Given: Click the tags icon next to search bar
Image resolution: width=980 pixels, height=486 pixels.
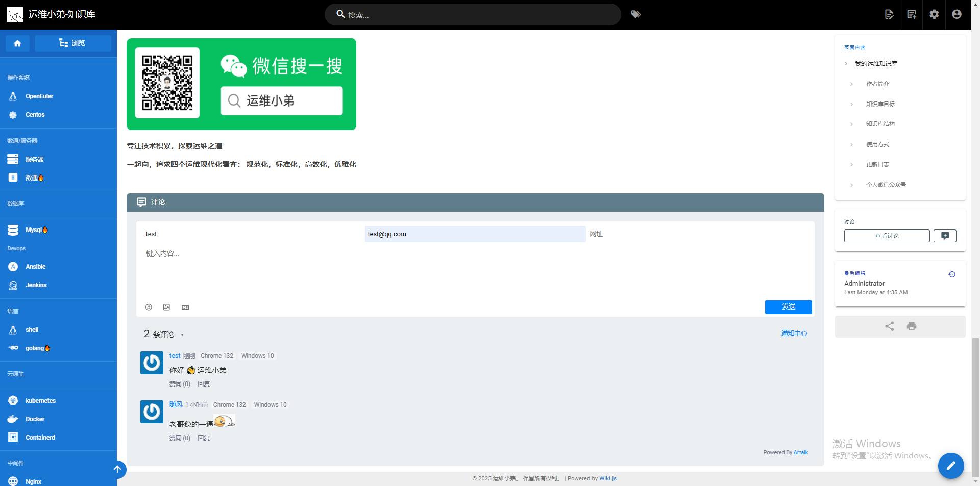Looking at the screenshot, I should coord(635,14).
